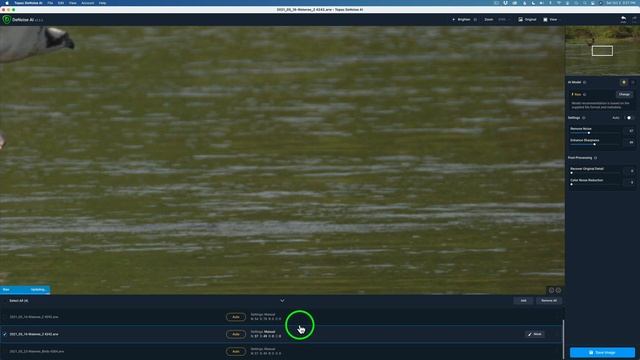
Task: Open the Apple menu
Action: pos(7,3)
